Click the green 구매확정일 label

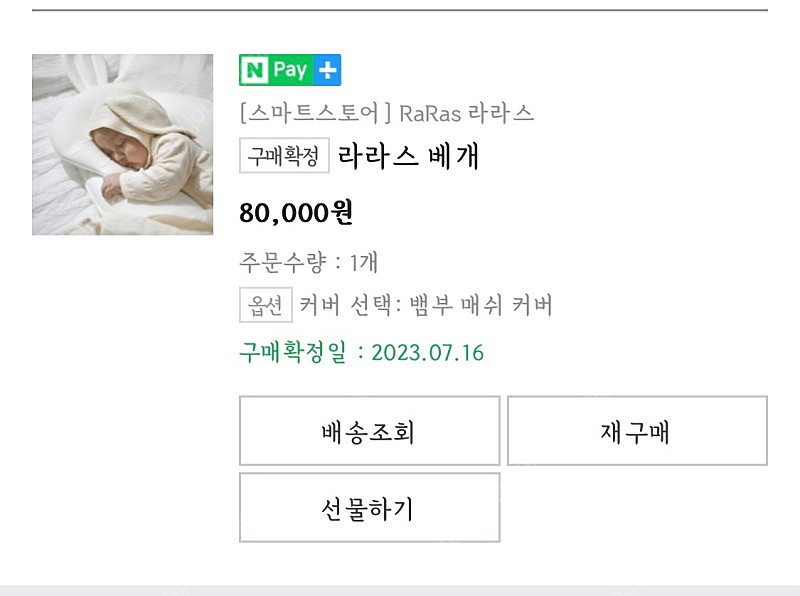(291, 353)
